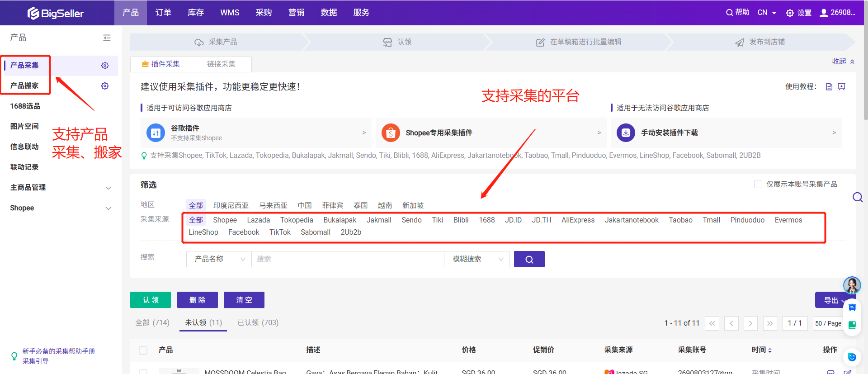
Task: Open the 产品名称 search field dropdown
Action: click(219, 259)
